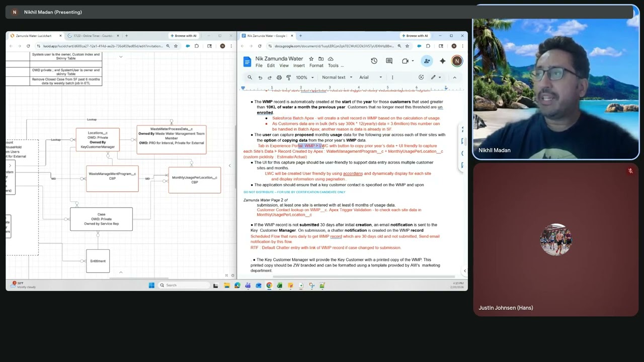Image resolution: width=644 pixels, height=362 pixels.
Task: Open a new tab in the Docs browser window
Action: point(300,36)
